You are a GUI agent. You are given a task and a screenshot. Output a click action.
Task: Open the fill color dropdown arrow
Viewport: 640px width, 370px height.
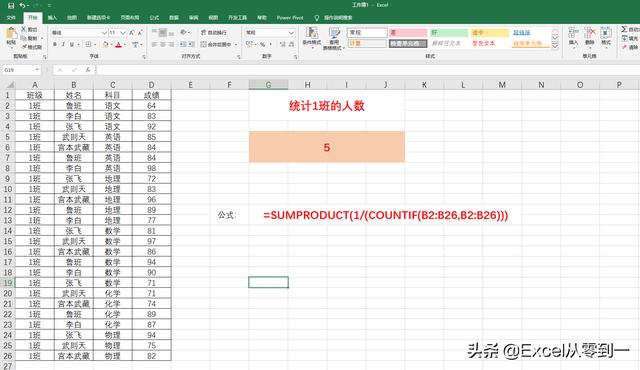[x=111, y=44]
